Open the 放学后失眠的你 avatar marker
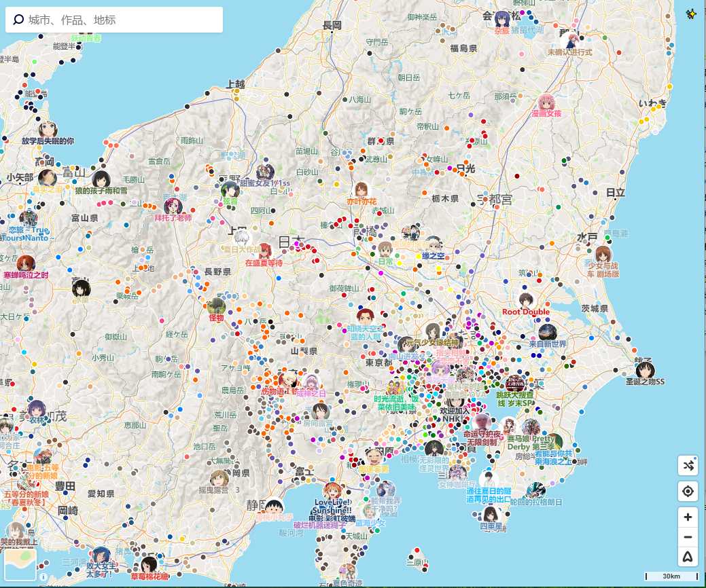 point(48,129)
